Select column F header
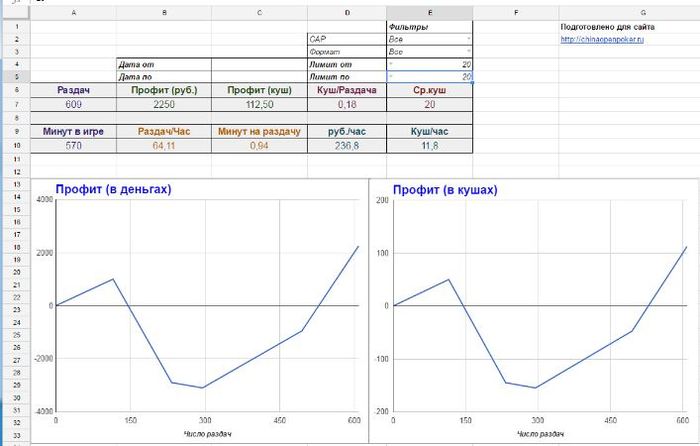Viewport: 700px width, 446px height. click(x=516, y=13)
